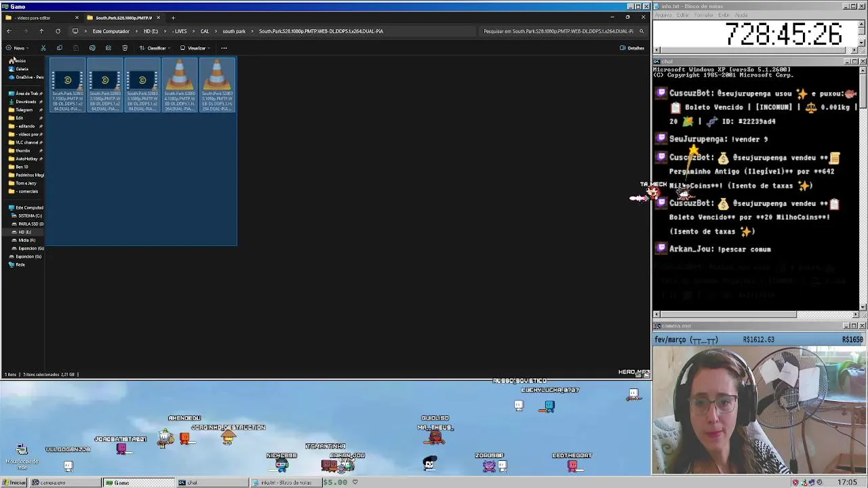Open the see-more three dots menu

click(224, 48)
